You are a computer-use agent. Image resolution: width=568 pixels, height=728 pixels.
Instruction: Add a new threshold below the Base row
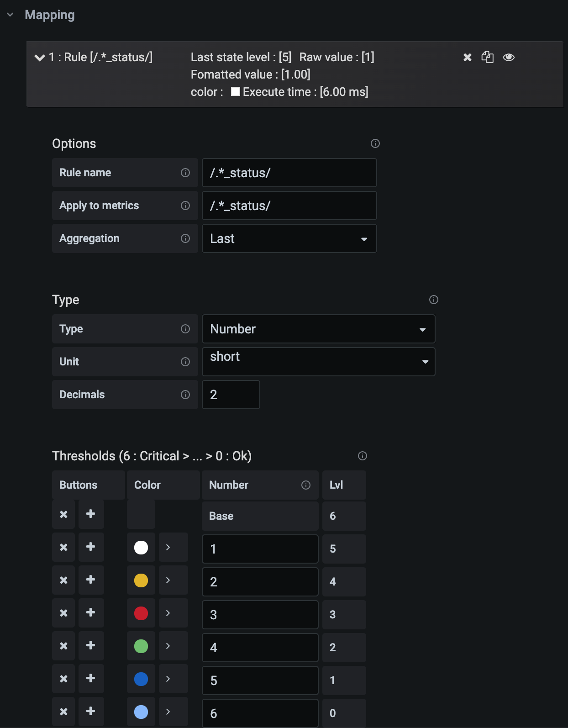[x=91, y=514]
